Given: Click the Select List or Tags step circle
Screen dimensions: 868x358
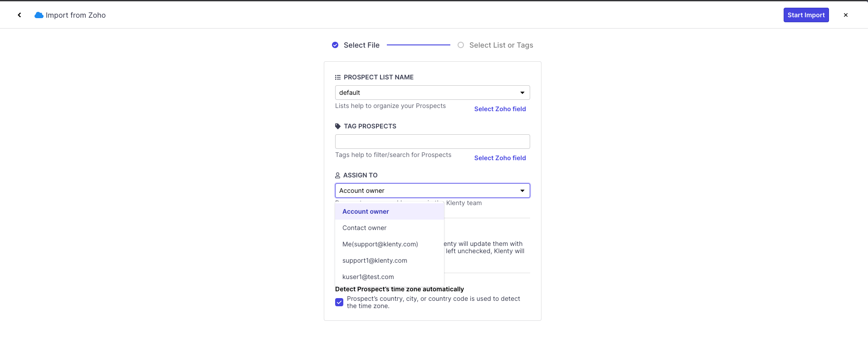Looking at the screenshot, I should [461, 45].
